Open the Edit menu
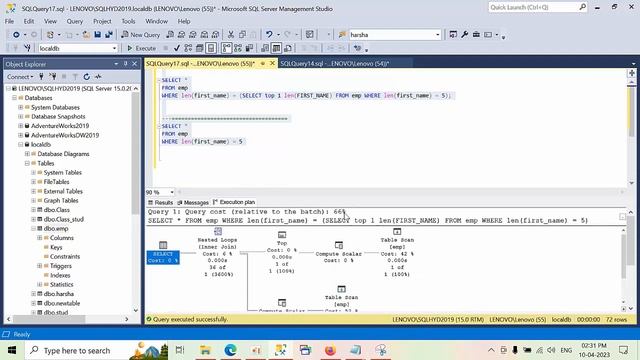The height and width of the screenshot is (360, 640). coord(29,21)
